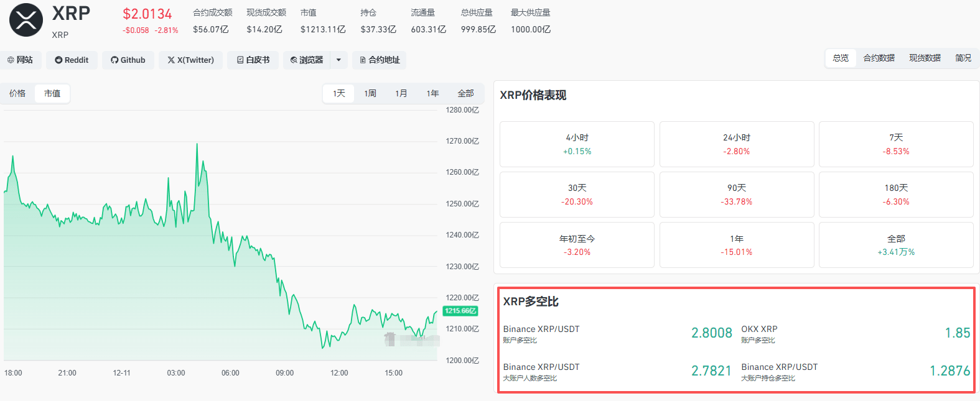Set chart range to 1年

pos(432,93)
